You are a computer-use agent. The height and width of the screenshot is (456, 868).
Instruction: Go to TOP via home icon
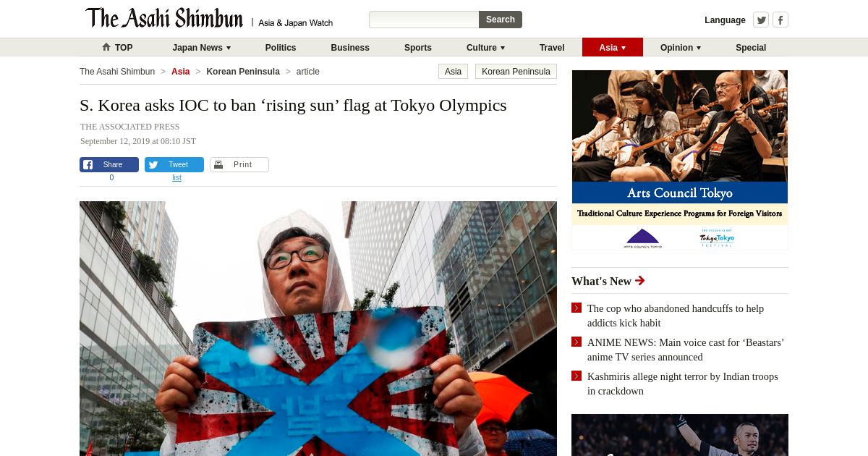[116, 48]
